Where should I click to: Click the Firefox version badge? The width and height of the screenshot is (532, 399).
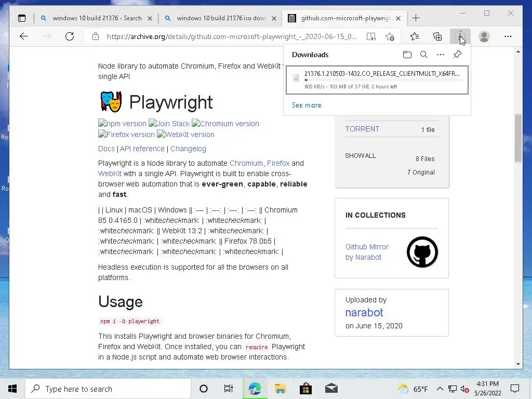pyautogui.click(x=126, y=135)
